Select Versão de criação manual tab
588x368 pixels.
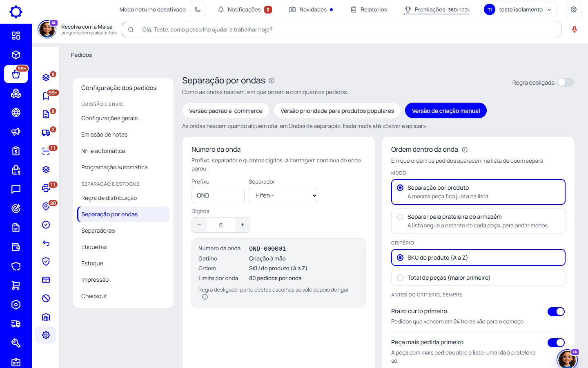click(446, 111)
